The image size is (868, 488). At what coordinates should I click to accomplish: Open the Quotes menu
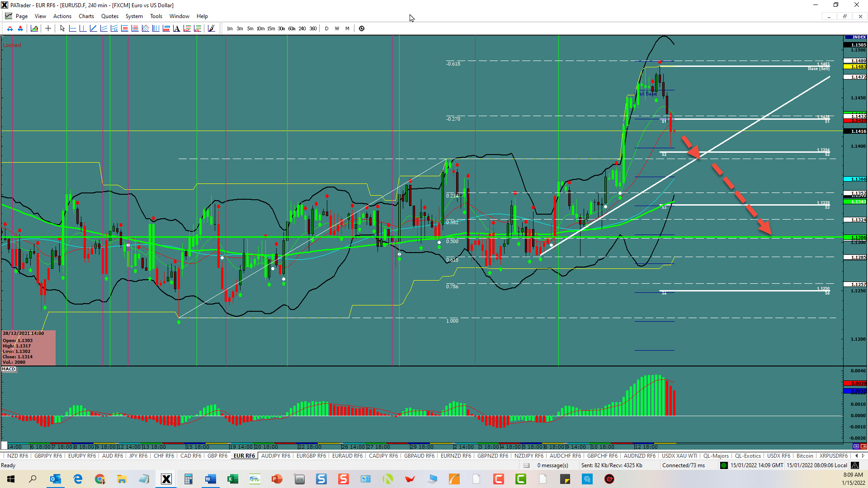point(110,16)
